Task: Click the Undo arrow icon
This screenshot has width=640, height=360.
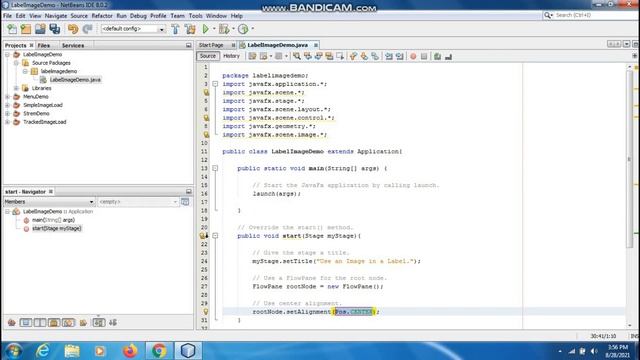Action: (x=73, y=29)
